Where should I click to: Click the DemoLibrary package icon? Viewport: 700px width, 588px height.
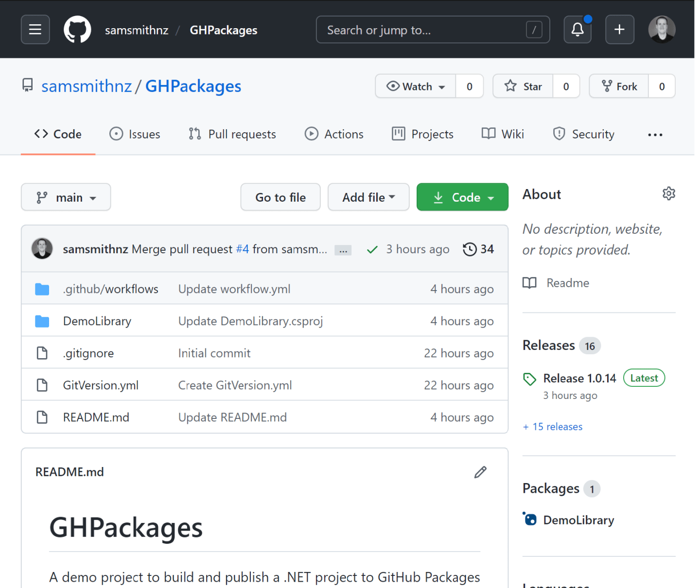coord(530,519)
